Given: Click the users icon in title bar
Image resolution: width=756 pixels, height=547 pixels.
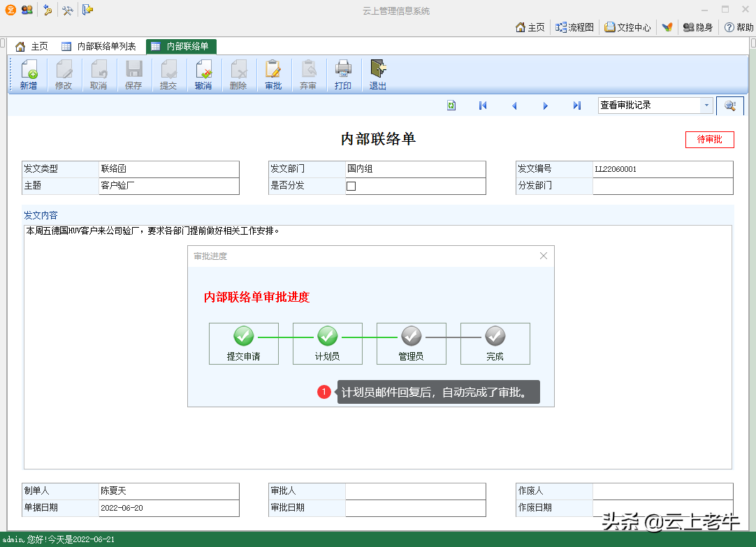Looking at the screenshot, I should 27,10.
